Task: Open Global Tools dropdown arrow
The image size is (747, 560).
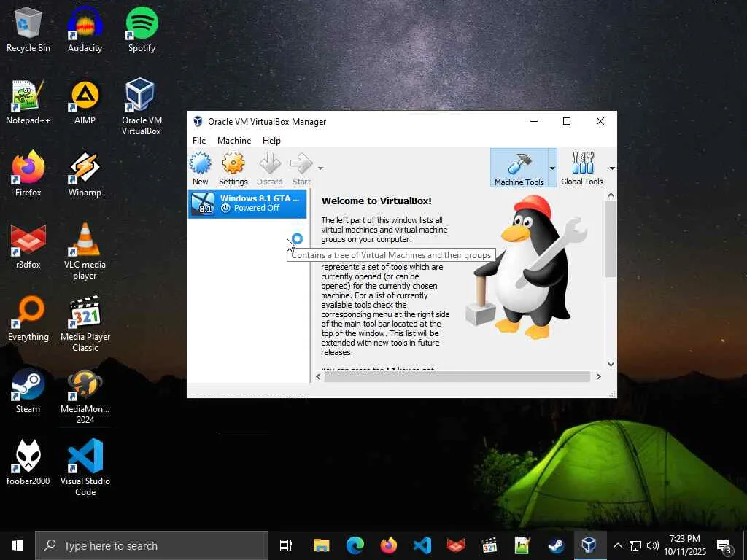Action: tap(612, 168)
